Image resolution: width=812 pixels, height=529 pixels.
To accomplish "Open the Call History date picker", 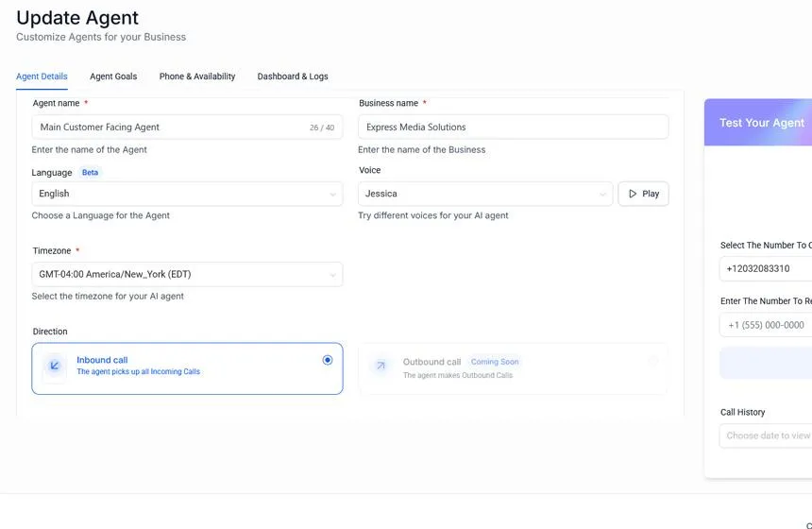I will coord(767,435).
